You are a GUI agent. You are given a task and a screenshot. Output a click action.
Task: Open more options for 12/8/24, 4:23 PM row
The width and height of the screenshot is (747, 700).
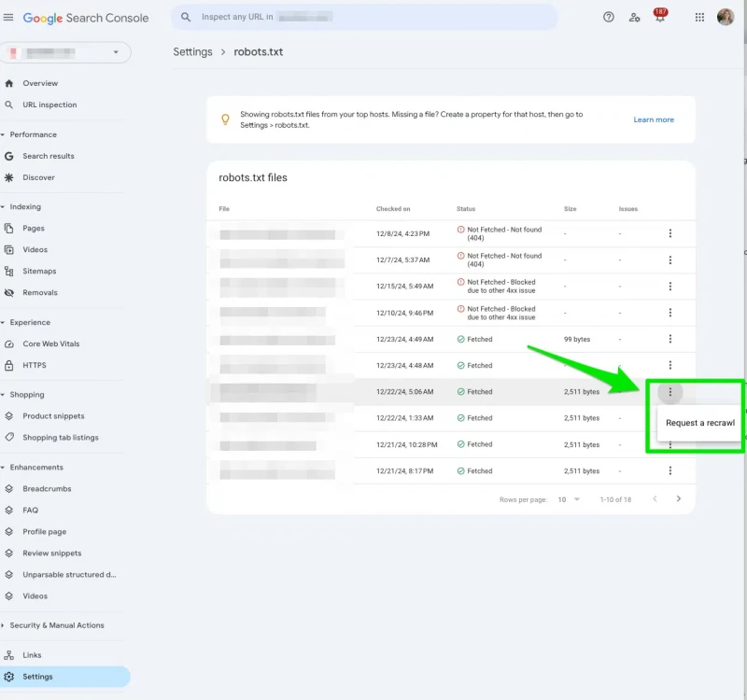point(669,233)
